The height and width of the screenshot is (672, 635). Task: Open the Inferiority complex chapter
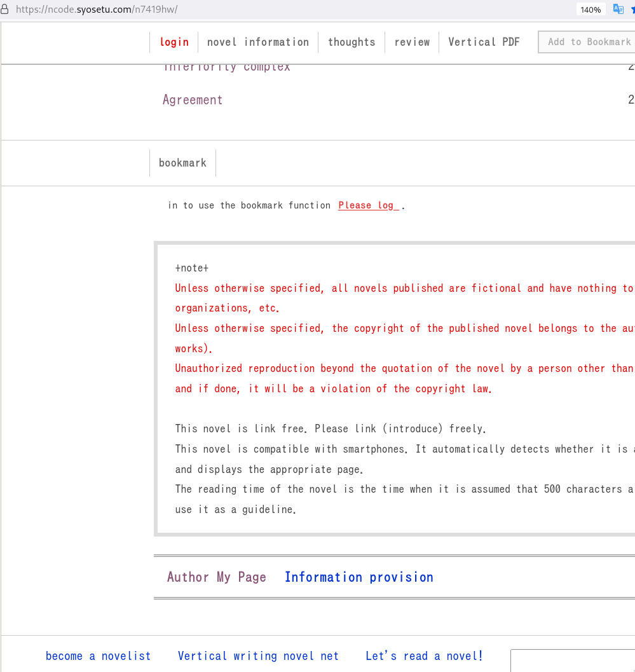tap(226, 67)
